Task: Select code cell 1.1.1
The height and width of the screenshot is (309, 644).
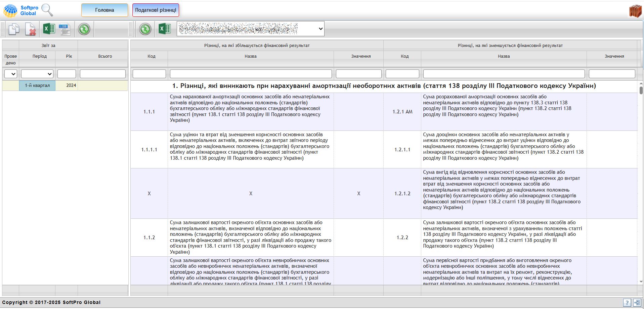Action: [x=149, y=112]
